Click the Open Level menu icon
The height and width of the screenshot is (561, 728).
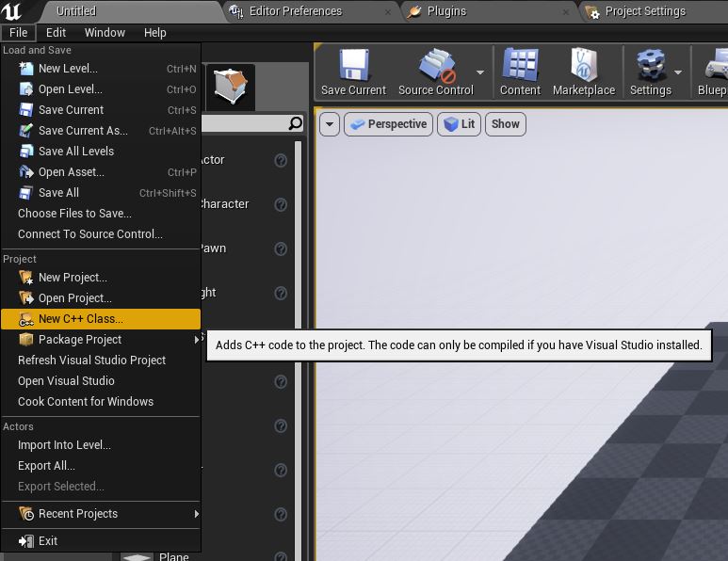click(26, 89)
